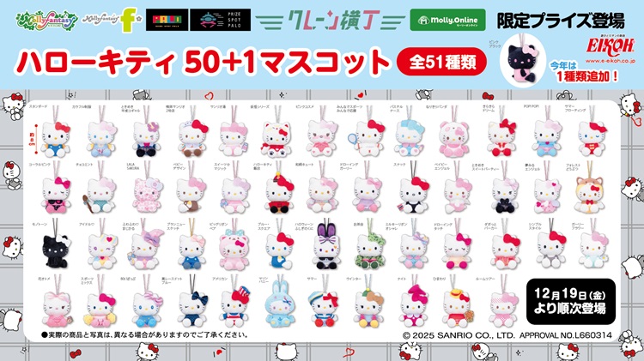The image size is (644, 361).
Task: Select the Kitty with purple hibiscus bow
Action: point(146,139)
